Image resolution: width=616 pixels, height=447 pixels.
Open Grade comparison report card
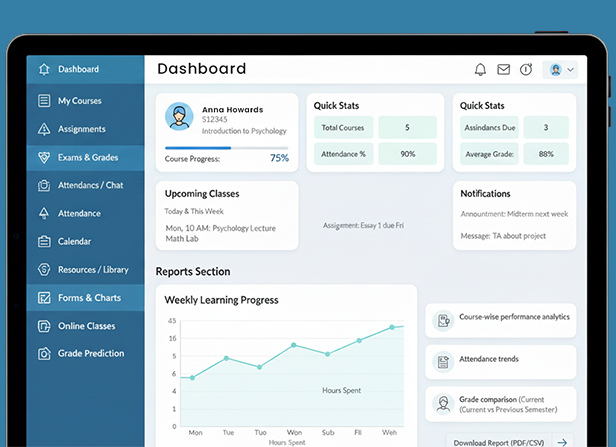(x=501, y=404)
